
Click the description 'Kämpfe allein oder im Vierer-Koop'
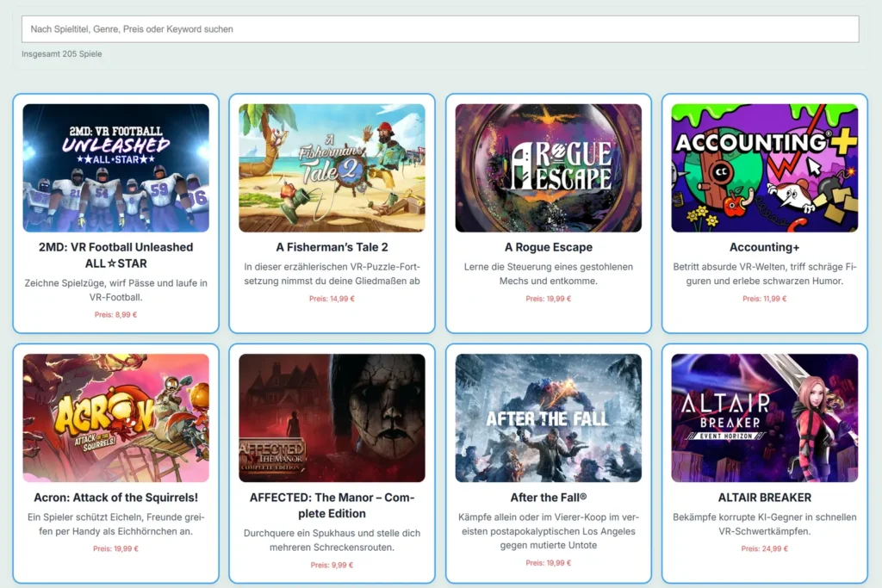[x=549, y=531]
